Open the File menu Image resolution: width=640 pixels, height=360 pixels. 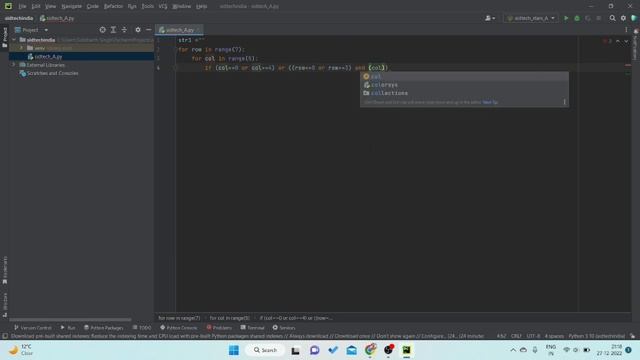[x=22, y=6]
